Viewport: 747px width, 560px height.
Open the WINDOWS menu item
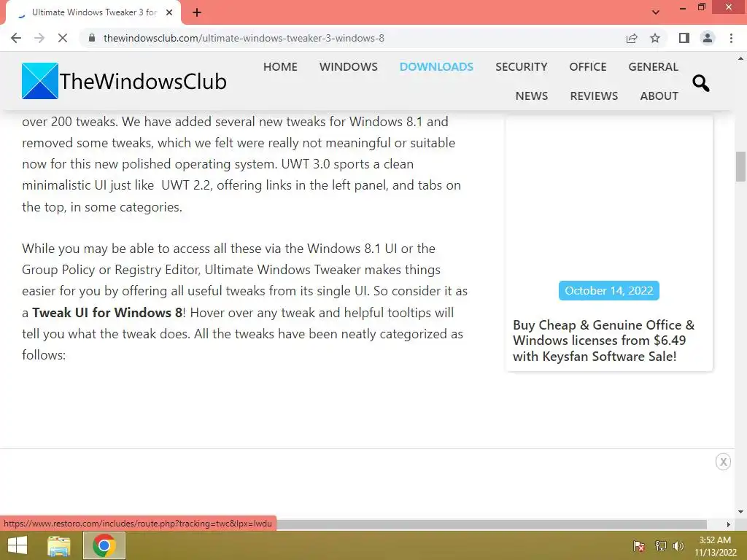click(348, 66)
